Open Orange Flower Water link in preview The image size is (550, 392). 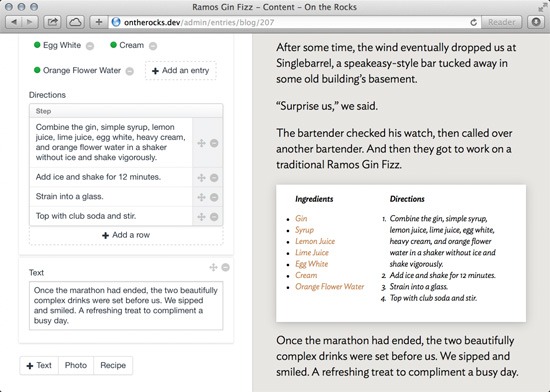point(329,287)
